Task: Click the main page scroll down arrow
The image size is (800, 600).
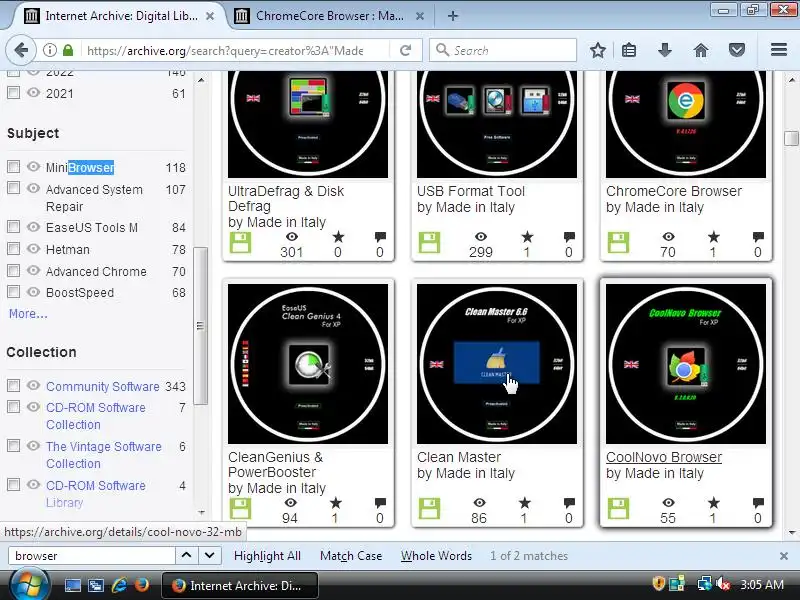Action: point(792,533)
